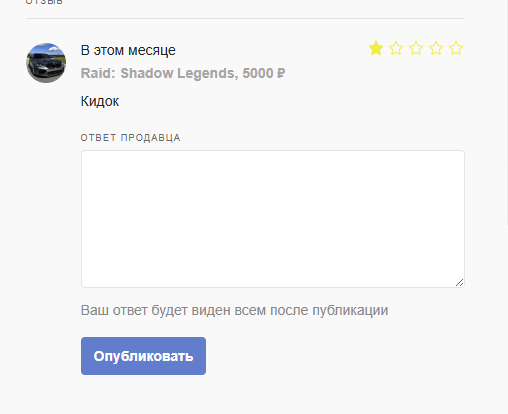The height and width of the screenshot is (414, 508).
Task: Click the first filled rating star
Action: (376, 48)
